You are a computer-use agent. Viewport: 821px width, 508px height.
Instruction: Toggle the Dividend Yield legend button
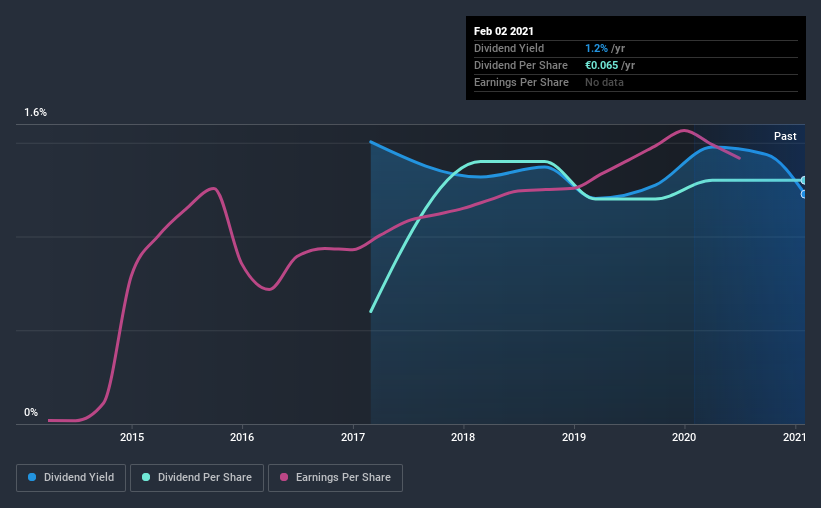(x=71, y=478)
